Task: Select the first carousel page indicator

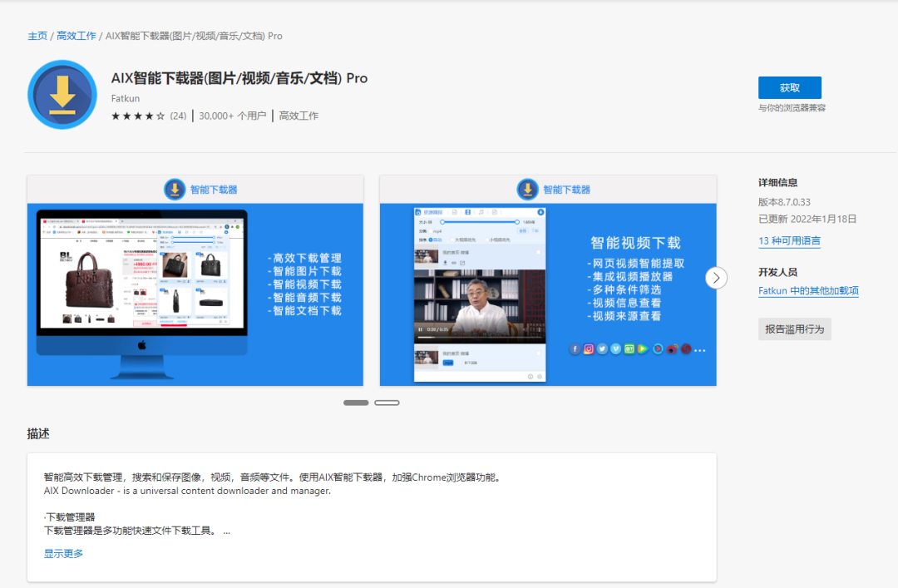Action: 356,403
